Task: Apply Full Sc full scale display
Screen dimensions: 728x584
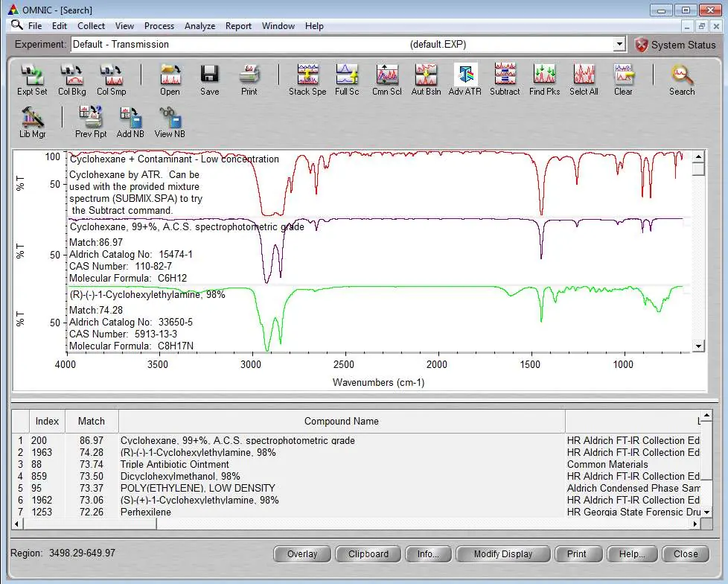Action: click(x=347, y=80)
